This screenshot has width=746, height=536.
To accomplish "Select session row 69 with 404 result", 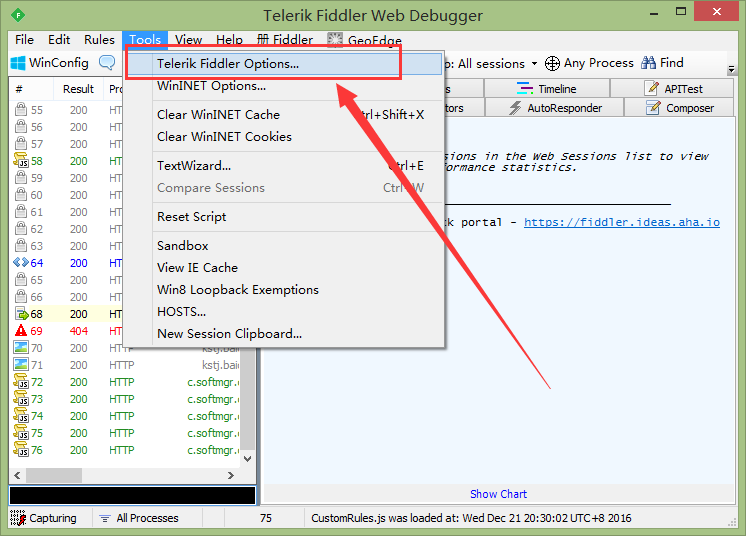I will [67, 331].
